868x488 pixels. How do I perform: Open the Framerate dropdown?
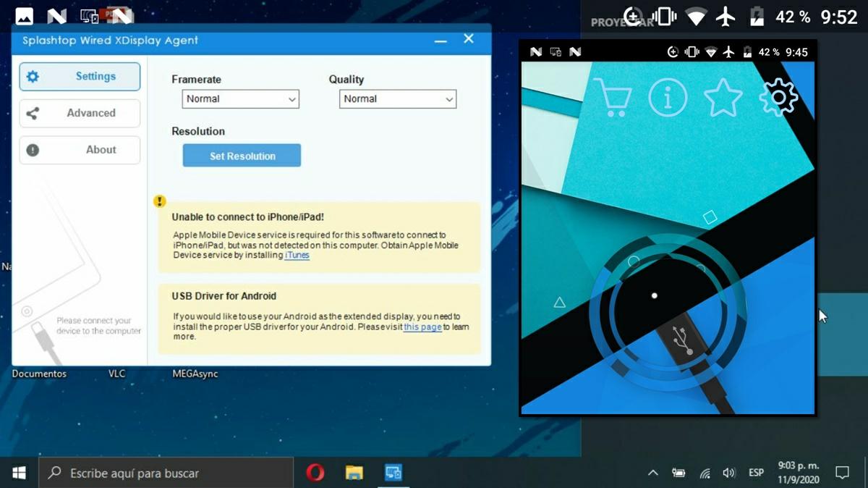coord(240,99)
